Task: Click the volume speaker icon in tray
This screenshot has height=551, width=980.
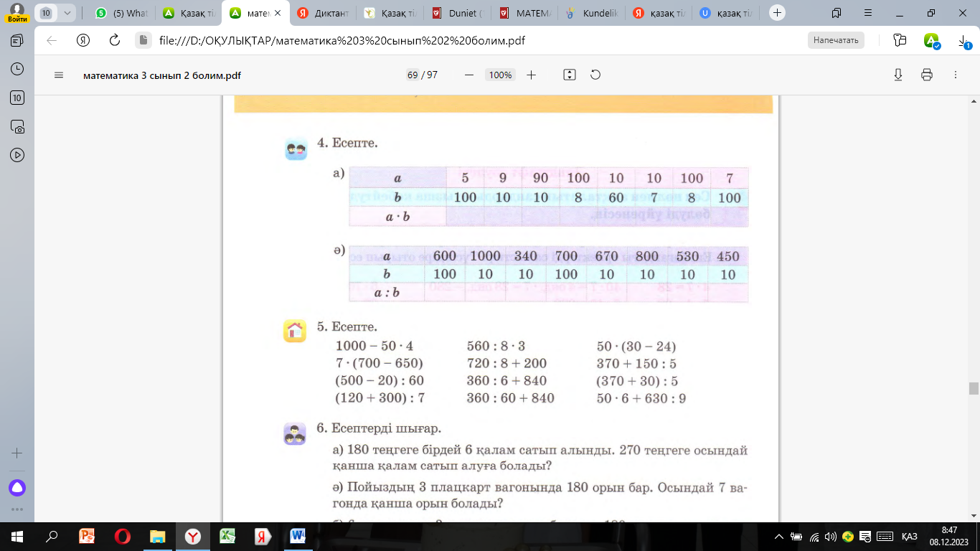Action: coord(831,536)
